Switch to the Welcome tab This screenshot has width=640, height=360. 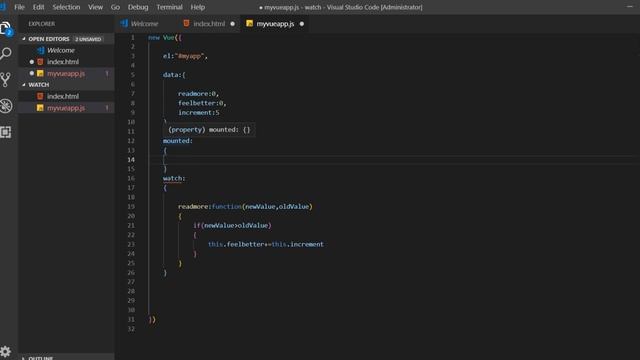coord(144,24)
